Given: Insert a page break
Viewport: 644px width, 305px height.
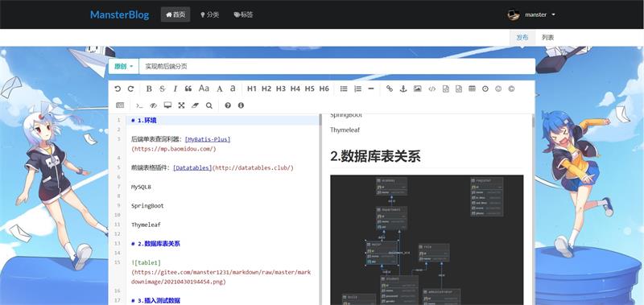Looking at the screenshot, I should (x=120, y=105).
